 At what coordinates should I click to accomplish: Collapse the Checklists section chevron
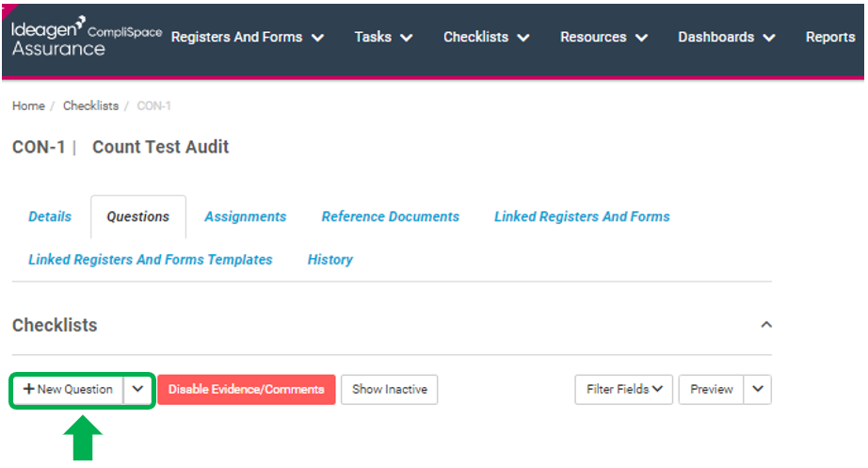coord(766,325)
